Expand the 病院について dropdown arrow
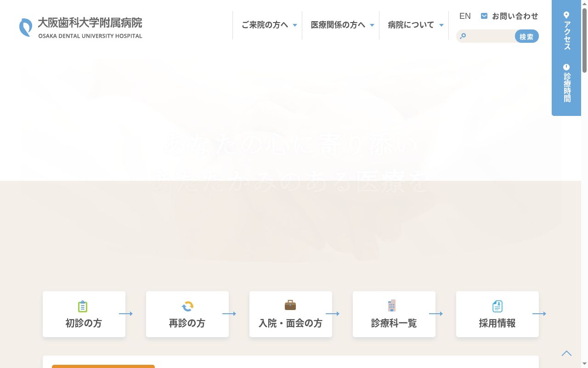The height and width of the screenshot is (368, 588). 441,25
